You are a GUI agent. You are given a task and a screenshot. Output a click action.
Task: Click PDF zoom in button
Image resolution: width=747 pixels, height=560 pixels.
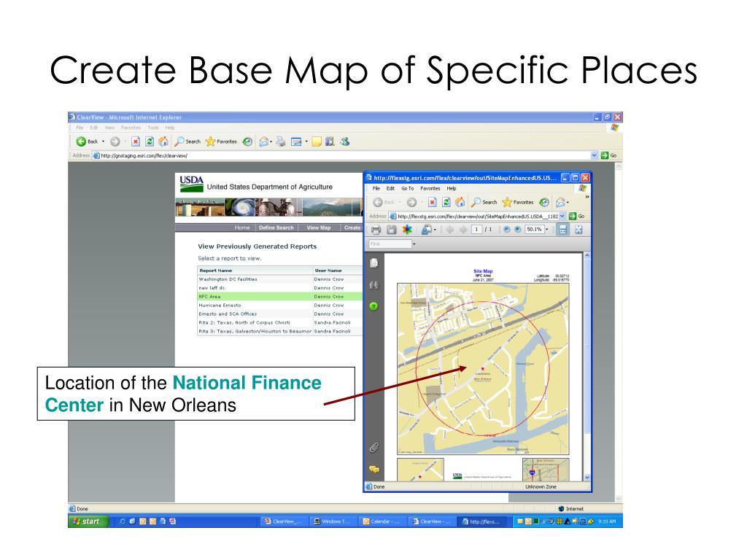517,230
